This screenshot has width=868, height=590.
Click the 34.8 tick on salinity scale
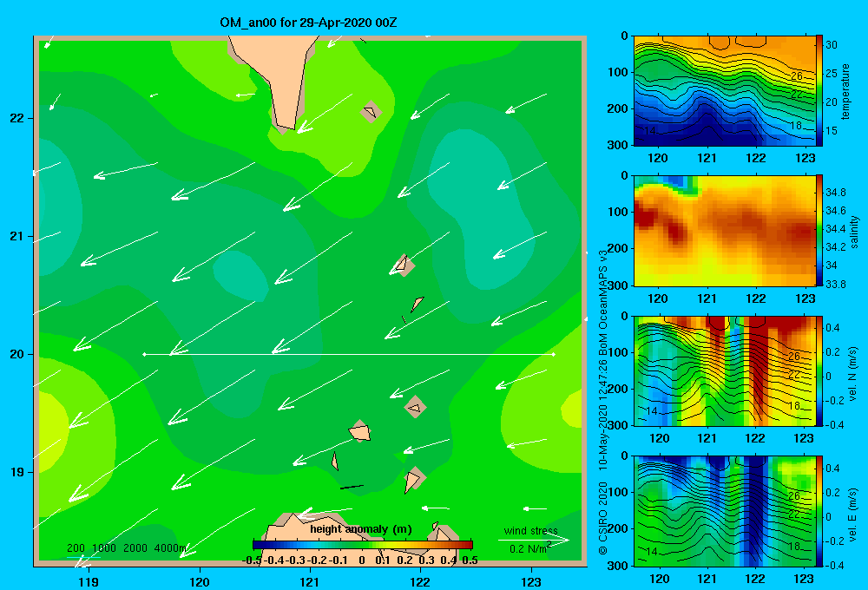pos(835,193)
